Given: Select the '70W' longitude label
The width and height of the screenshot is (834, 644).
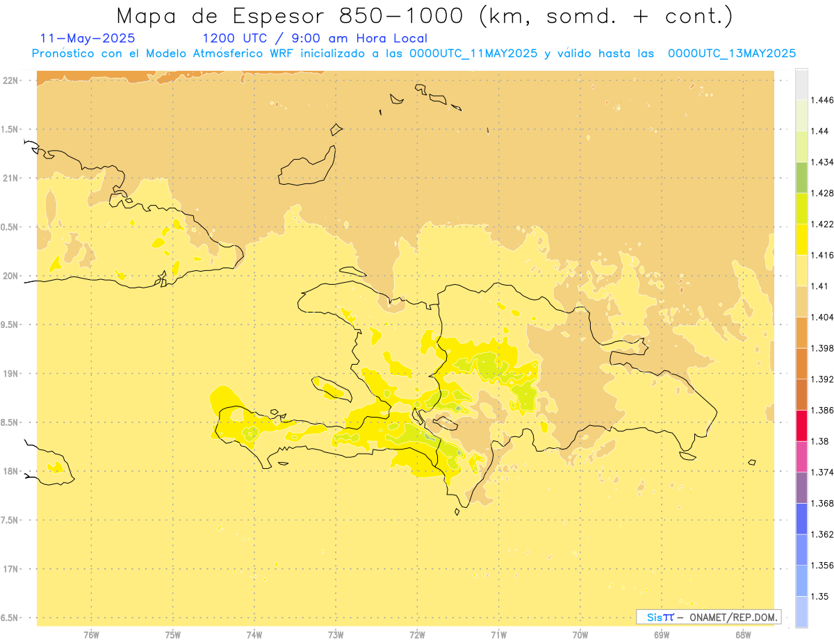Looking at the screenshot, I should tap(580, 635).
